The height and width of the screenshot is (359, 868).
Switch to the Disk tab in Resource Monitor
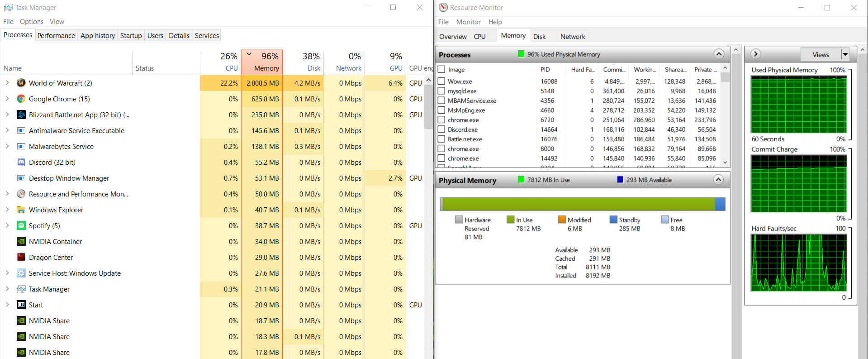click(539, 36)
